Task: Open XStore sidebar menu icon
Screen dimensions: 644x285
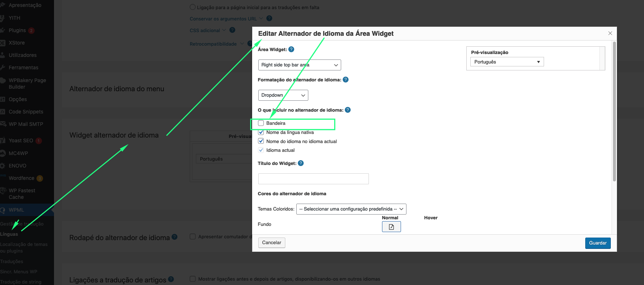Action: [x=3, y=43]
